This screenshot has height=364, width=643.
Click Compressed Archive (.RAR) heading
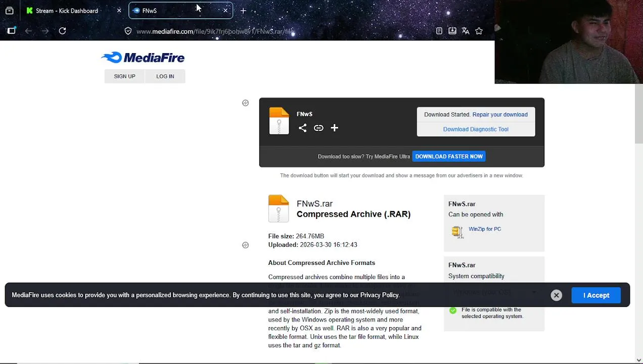point(353,214)
